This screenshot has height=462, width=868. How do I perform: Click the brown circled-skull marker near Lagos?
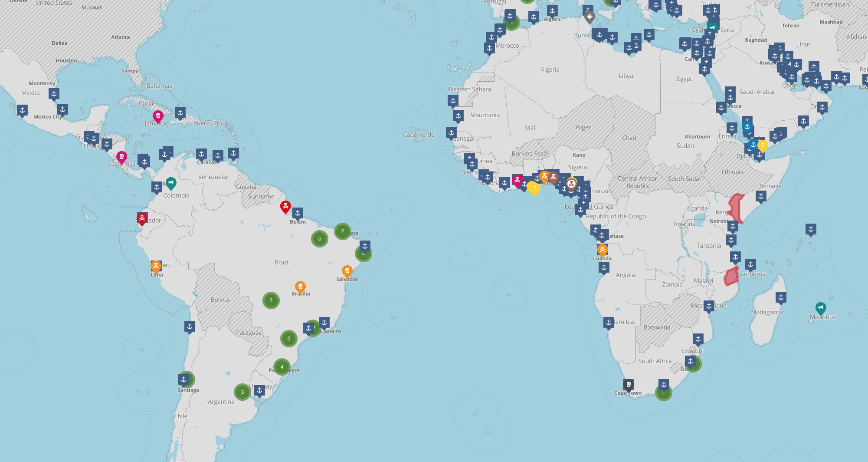[x=571, y=184]
